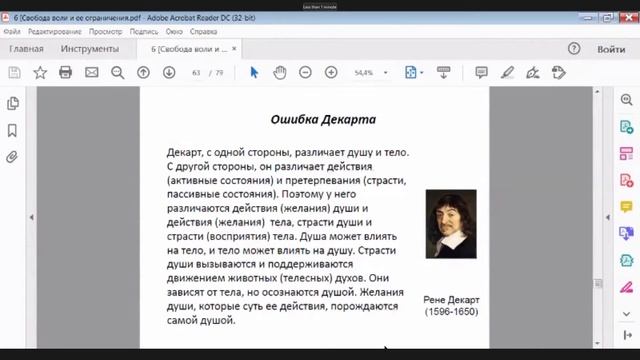
Task: Open bookmarks panel in left sidebar
Action: pos(12,131)
